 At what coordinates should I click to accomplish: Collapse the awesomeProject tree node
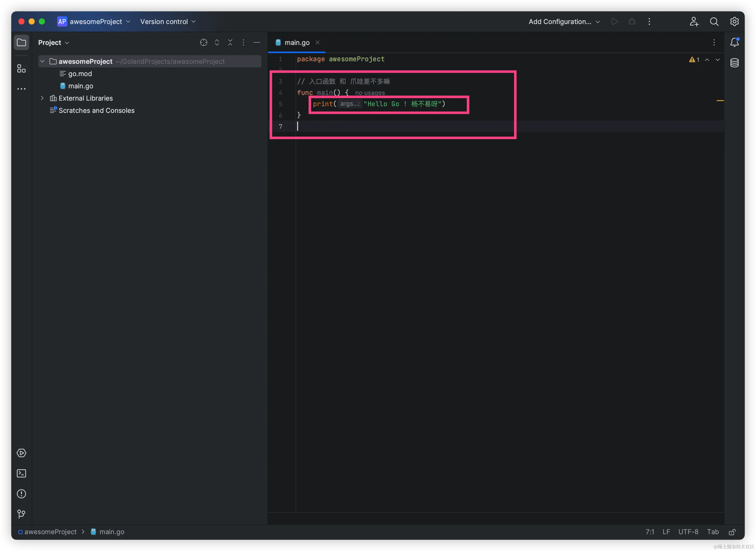(x=42, y=61)
